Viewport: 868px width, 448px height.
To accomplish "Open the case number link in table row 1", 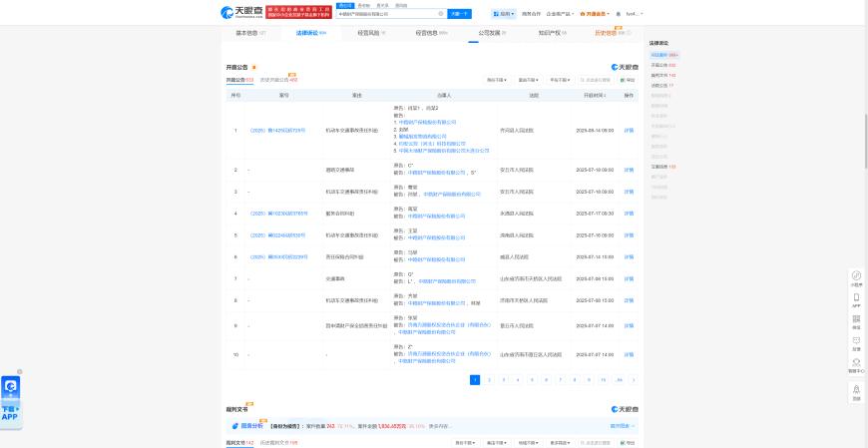I will 277,130.
